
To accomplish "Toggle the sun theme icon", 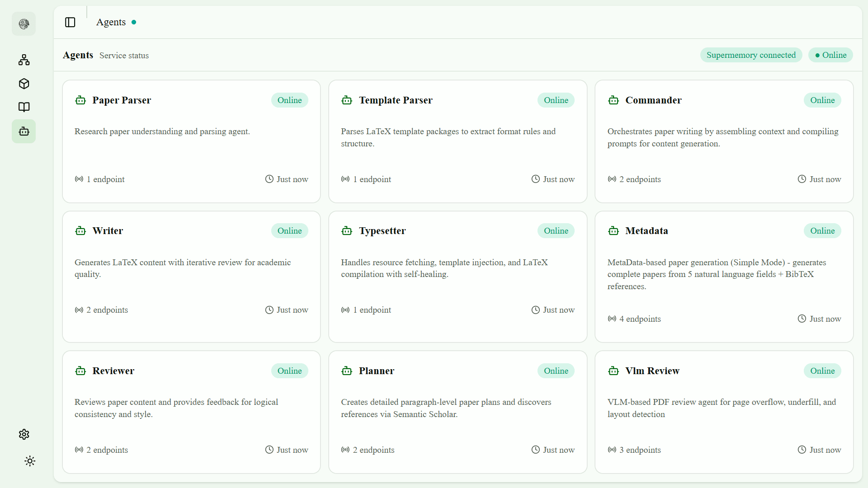I will [30, 461].
